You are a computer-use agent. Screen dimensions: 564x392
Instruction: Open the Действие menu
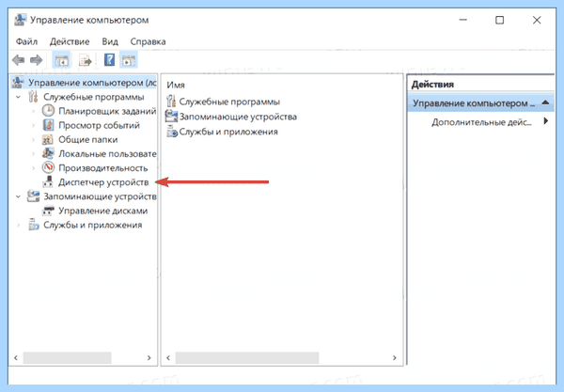70,41
